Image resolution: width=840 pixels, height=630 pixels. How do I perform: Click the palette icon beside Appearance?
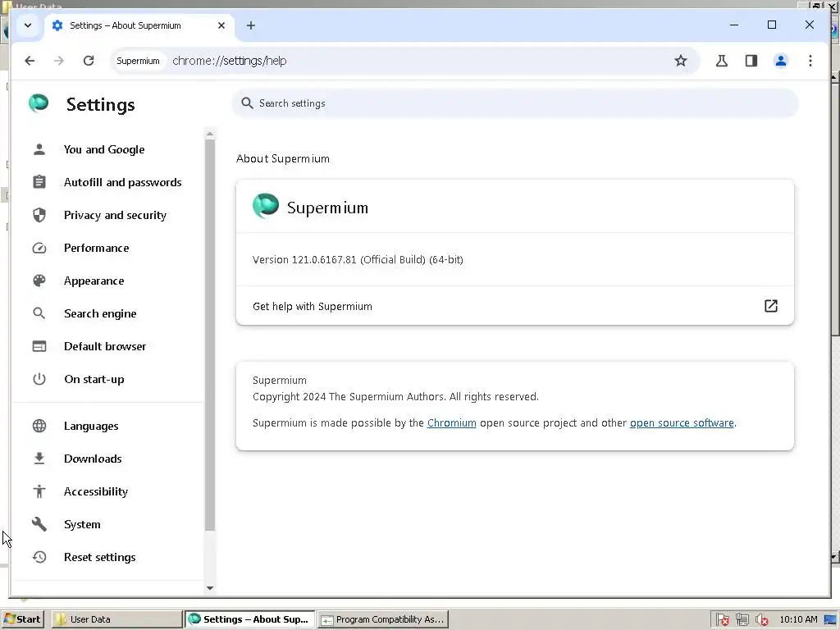39,281
